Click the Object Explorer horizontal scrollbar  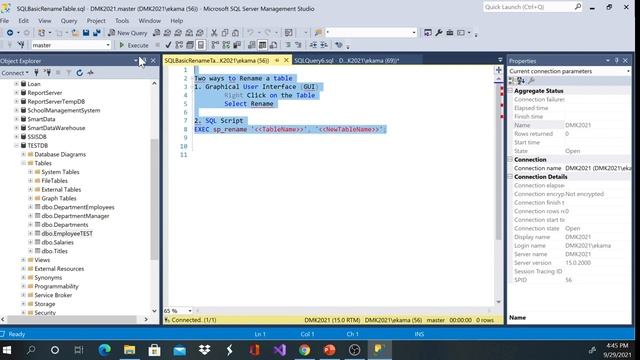coord(71,319)
